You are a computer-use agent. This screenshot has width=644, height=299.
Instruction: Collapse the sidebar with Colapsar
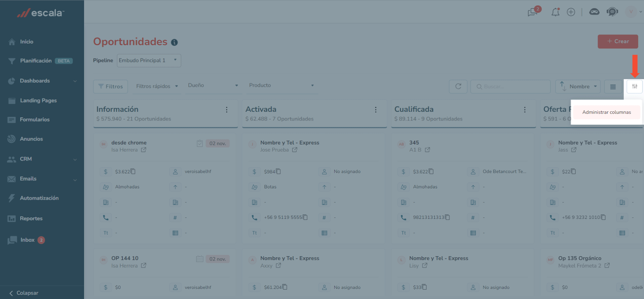[24, 293]
